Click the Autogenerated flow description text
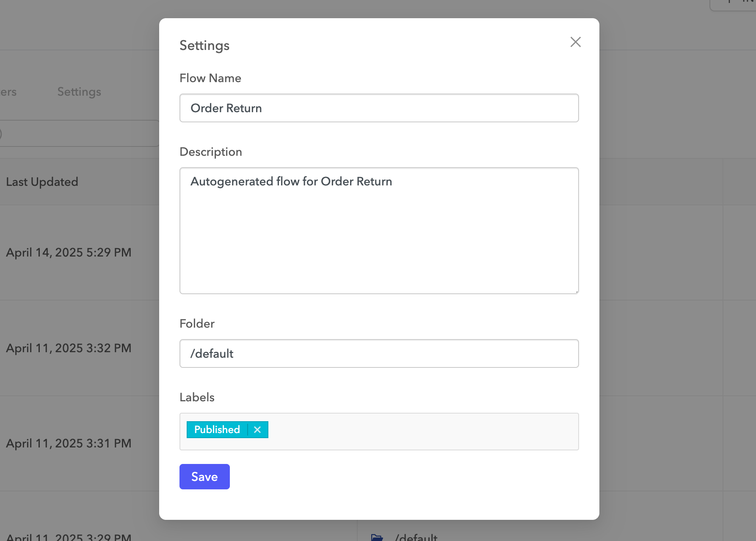756x541 pixels. coord(291,181)
